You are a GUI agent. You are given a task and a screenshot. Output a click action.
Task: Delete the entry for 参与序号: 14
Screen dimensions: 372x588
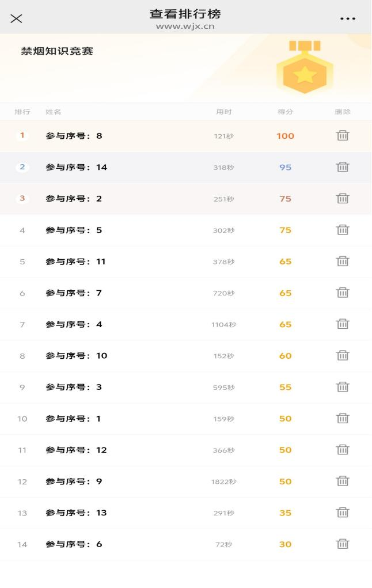(x=343, y=167)
